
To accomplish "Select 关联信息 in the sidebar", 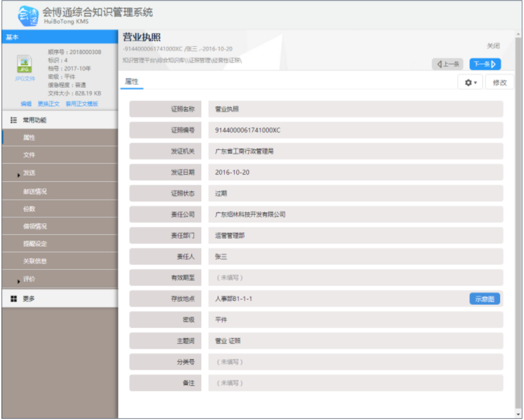I will 35,262.
